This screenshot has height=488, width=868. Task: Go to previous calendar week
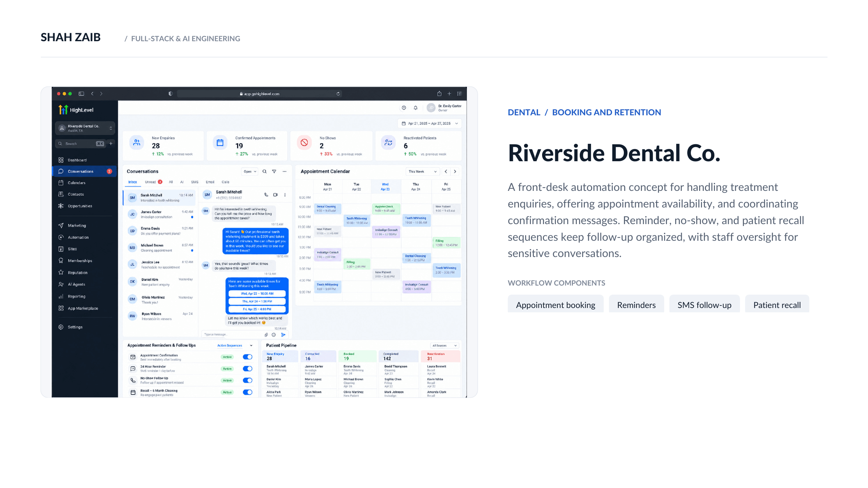coord(446,172)
